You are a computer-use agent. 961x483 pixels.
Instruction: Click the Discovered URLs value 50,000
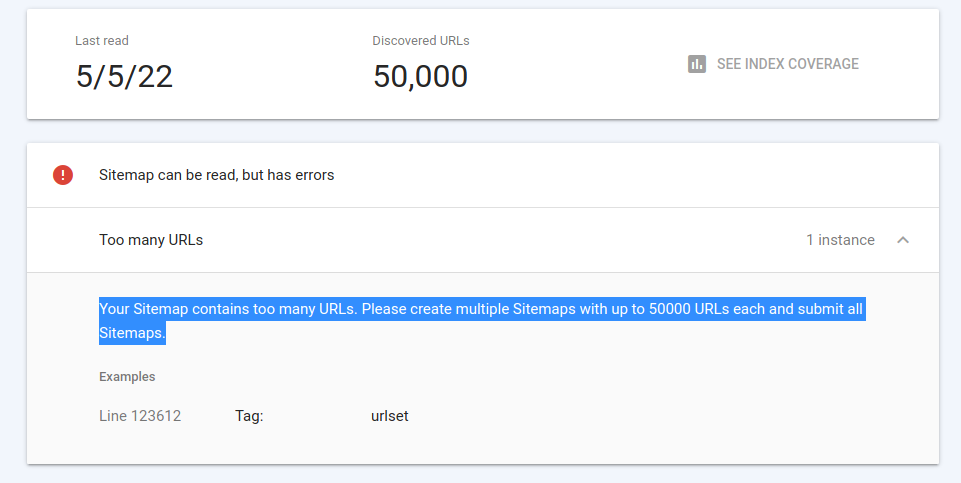pos(420,76)
